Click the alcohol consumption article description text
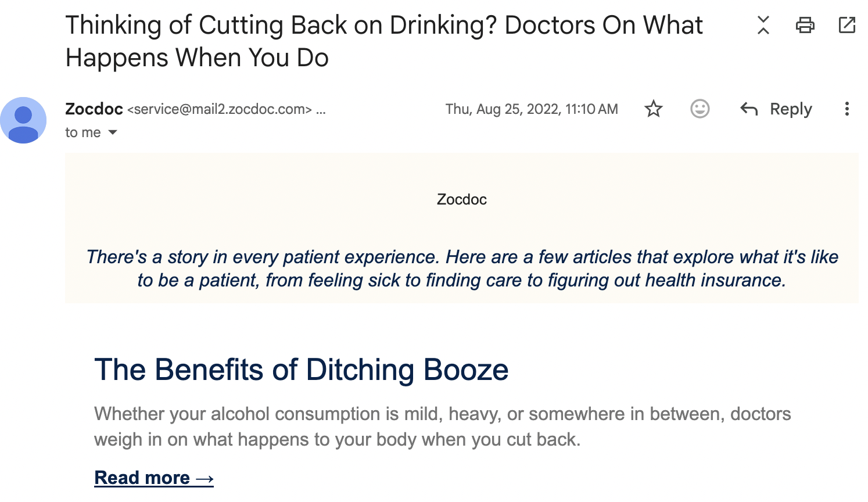The height and width of the screenshot is (502, 868). point(443,426)
